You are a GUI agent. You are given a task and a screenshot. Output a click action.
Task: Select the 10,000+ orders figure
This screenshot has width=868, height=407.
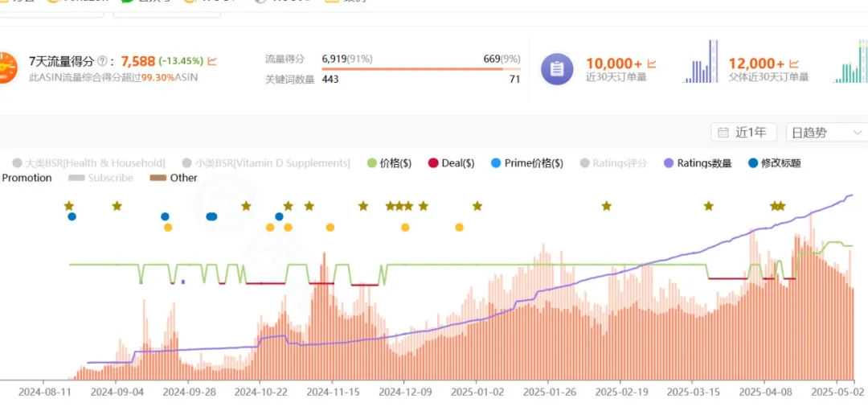point(615,64)
